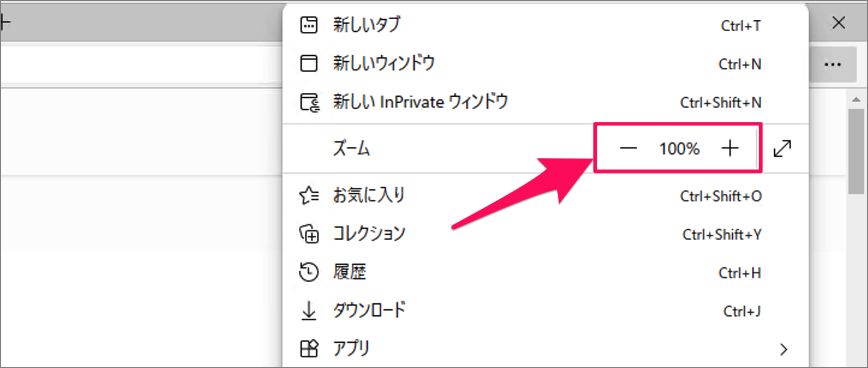The image size is (868, 368).
Task: Click the vertical scrollbar thumb
Action: click(857, 150)
